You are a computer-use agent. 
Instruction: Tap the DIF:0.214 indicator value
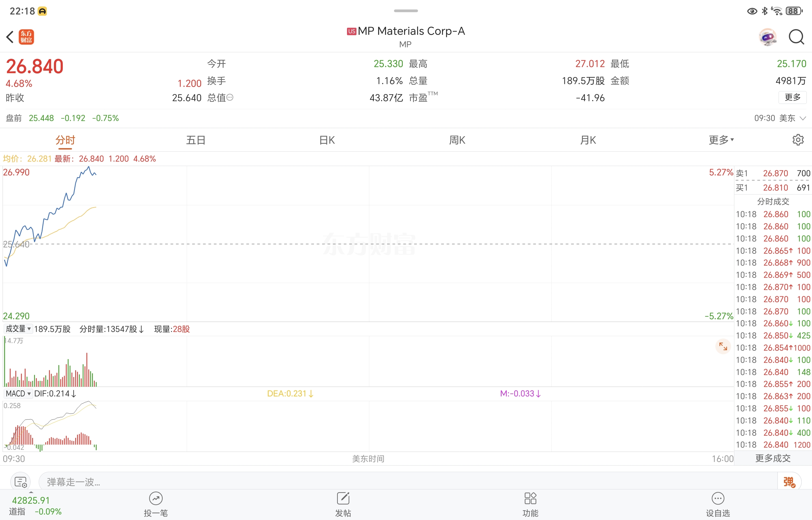click(55, 394)
